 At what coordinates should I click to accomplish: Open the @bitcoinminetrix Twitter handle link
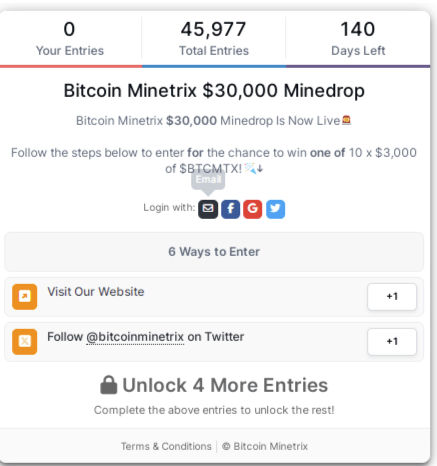[135, 337]
